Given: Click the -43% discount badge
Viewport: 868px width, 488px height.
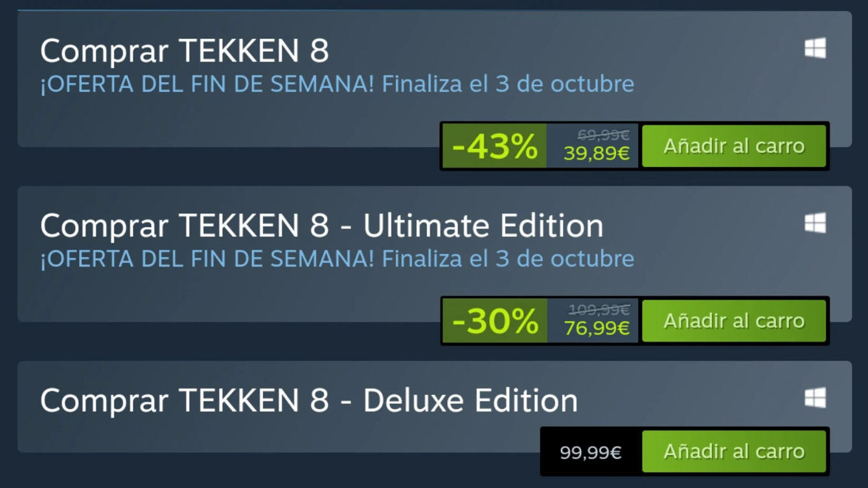Looking at the screenshot, I should (x=494, y=147).
